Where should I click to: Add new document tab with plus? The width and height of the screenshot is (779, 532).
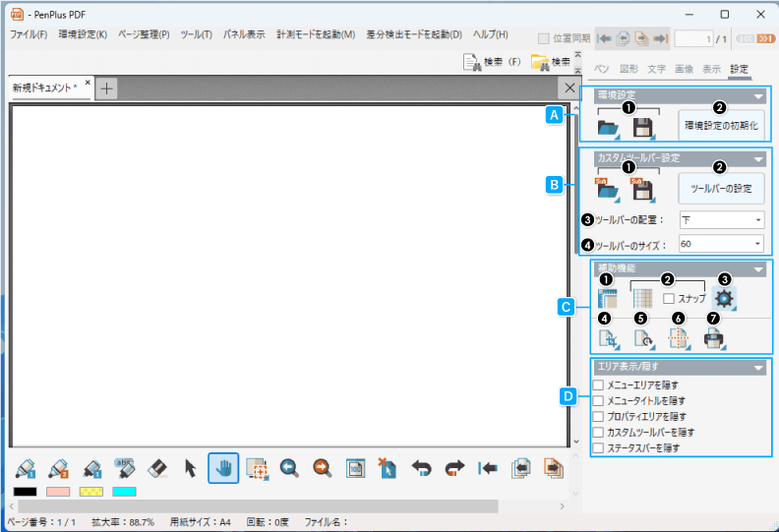[106, 89]
